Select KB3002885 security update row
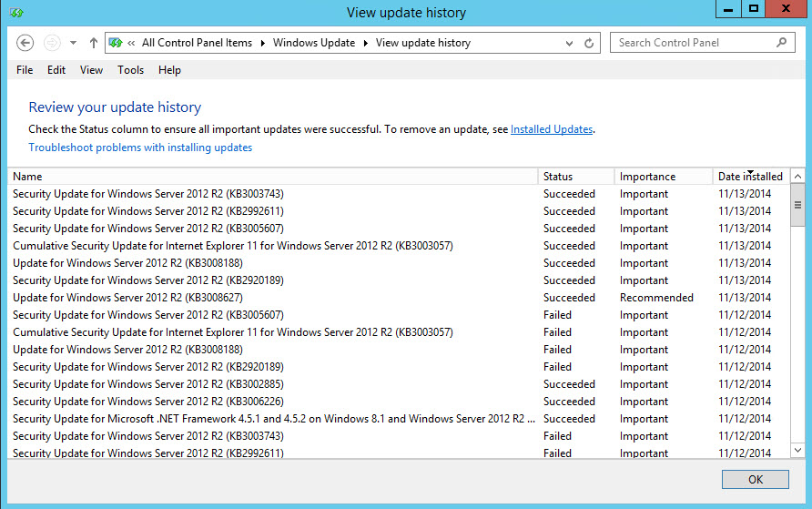The image size is (812, 509). point(399,384)
